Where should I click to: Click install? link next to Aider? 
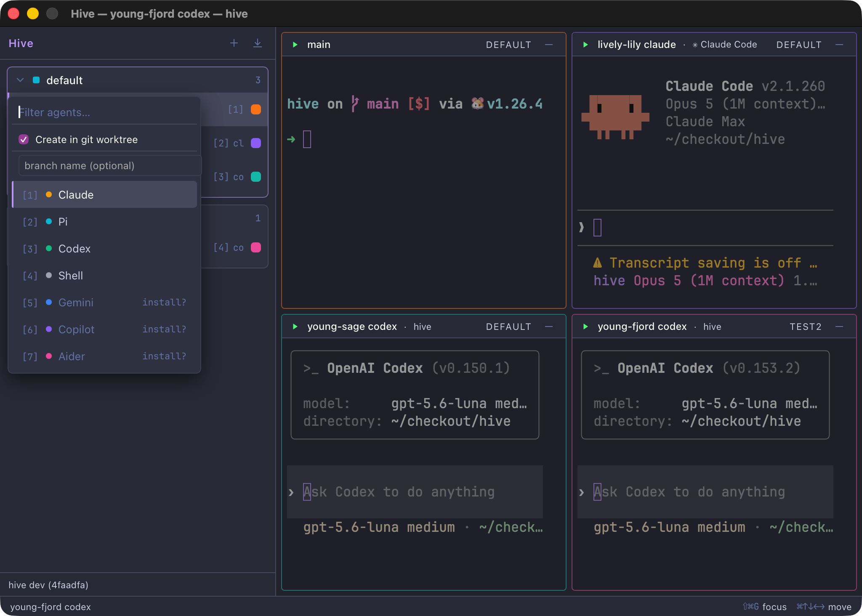[164, 356]
